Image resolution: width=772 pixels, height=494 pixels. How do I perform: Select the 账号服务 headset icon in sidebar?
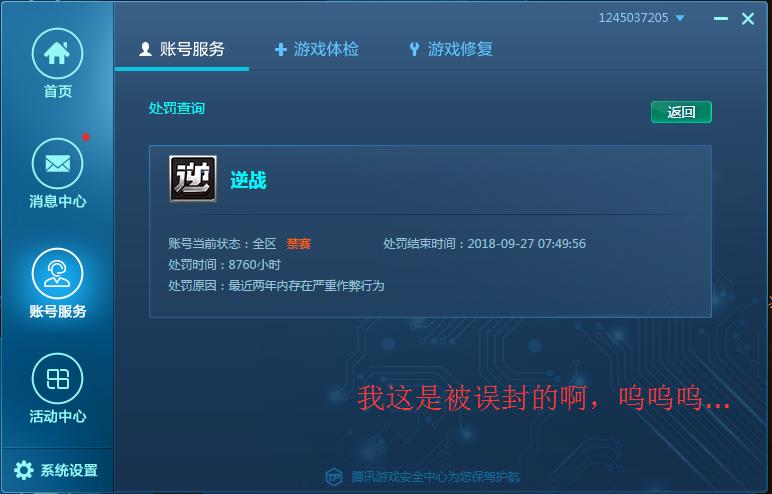click(x=57, y=273)
